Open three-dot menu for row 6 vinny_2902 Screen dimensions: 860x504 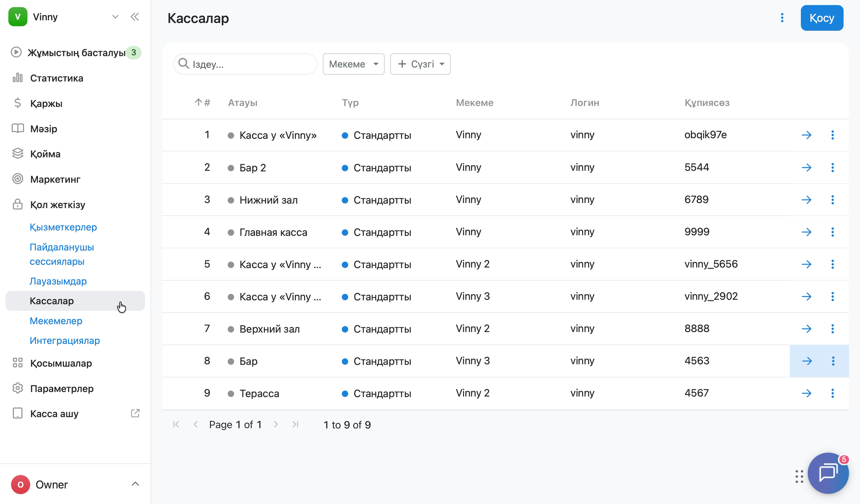(x=833, y=296)
